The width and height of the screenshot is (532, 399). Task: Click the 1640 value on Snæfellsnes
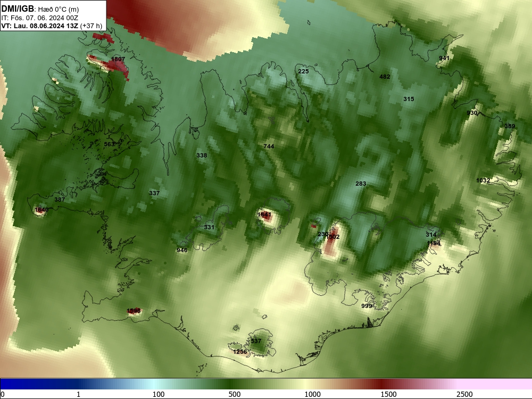[41, 210]
